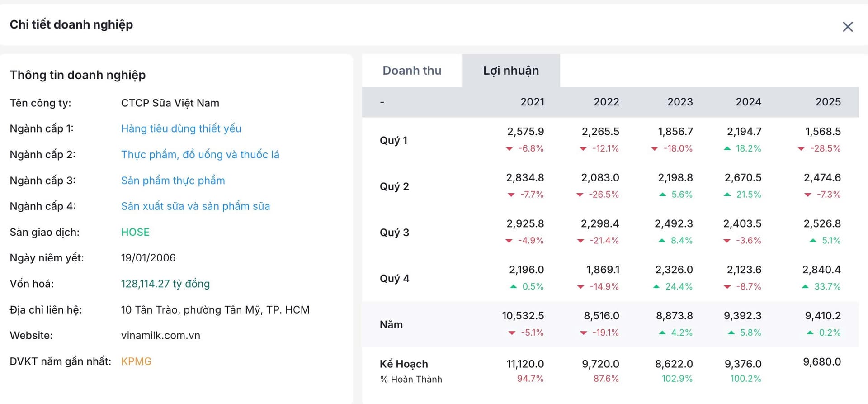The height and width of the screenshot is (404, 868).
Task: Click the green up arrow beside 18.2%
Action: (x=727, y=148)
